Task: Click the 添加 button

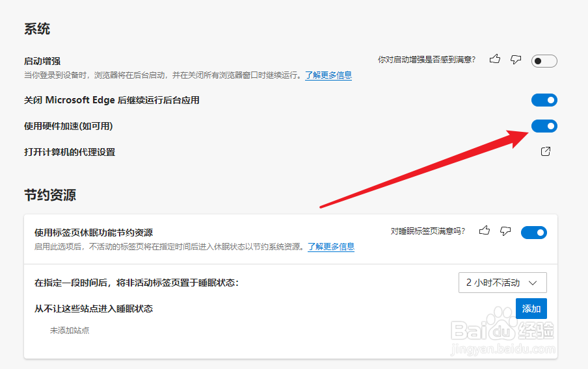Action: pyautogui.click(x=531, y=309)
